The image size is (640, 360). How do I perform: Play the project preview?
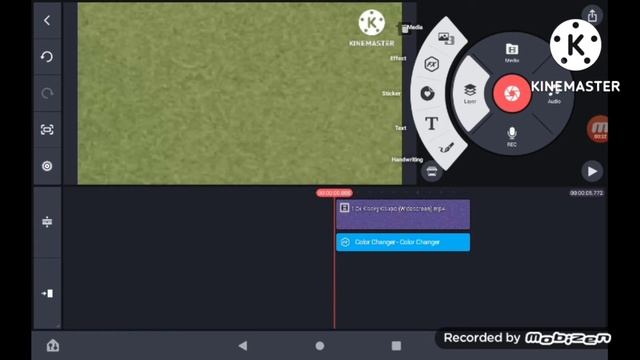tap(592, 171)
